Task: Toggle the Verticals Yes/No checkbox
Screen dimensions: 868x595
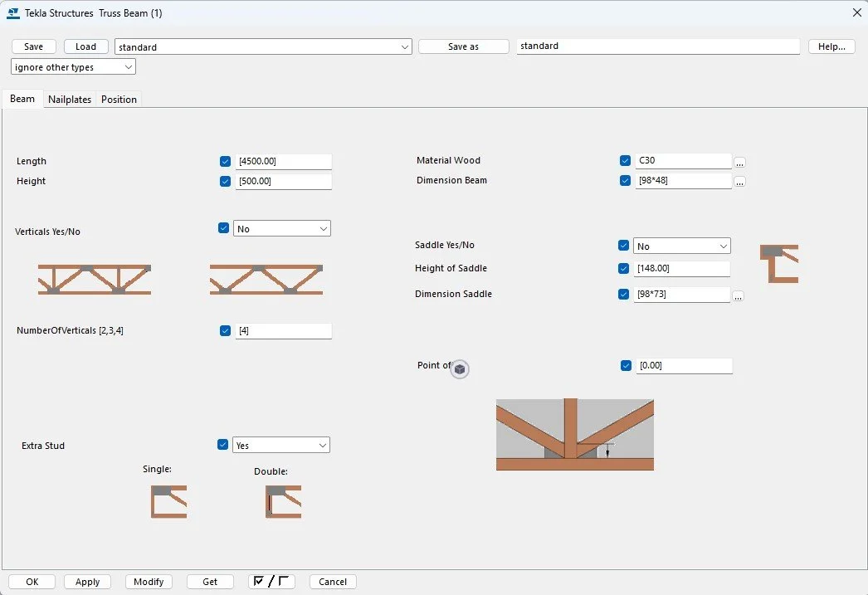Action: click(224, 228)
